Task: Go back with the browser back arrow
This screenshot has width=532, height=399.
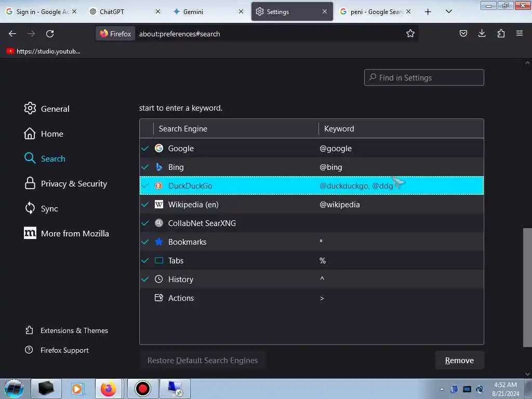Action: click(12, 34)
